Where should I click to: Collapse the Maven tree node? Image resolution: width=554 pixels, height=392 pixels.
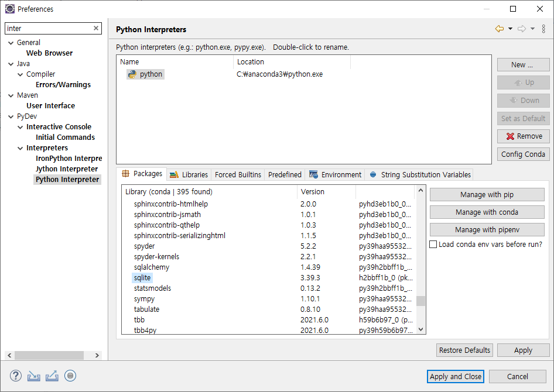(x=11, y=95)
